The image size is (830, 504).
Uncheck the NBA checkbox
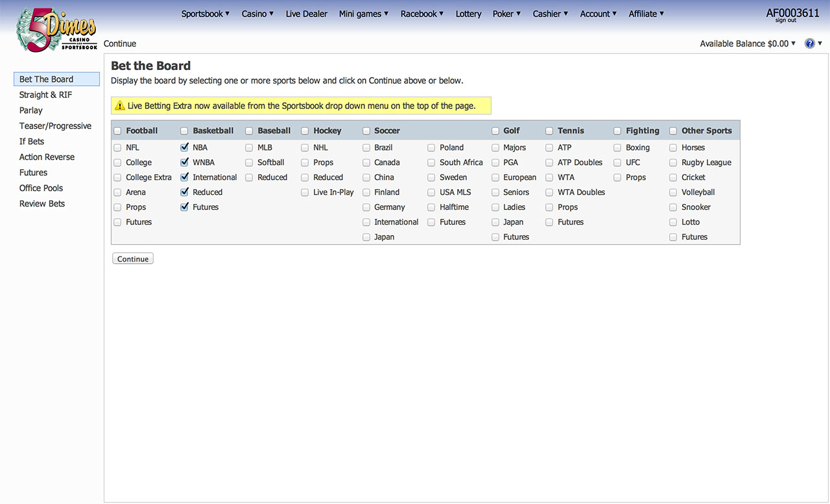pos(184,148)
